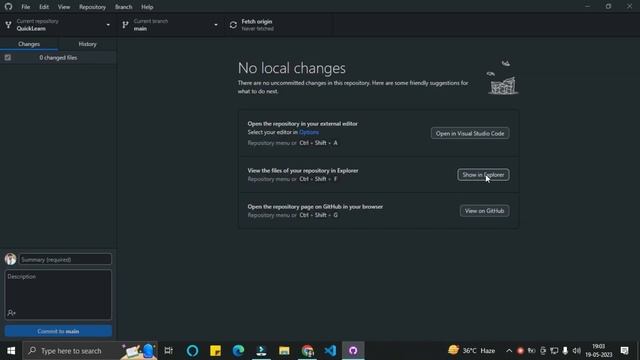Click View on GitHub button
Image resolution: width=640 pixels, height=360 pixels.
pos(484,211)
